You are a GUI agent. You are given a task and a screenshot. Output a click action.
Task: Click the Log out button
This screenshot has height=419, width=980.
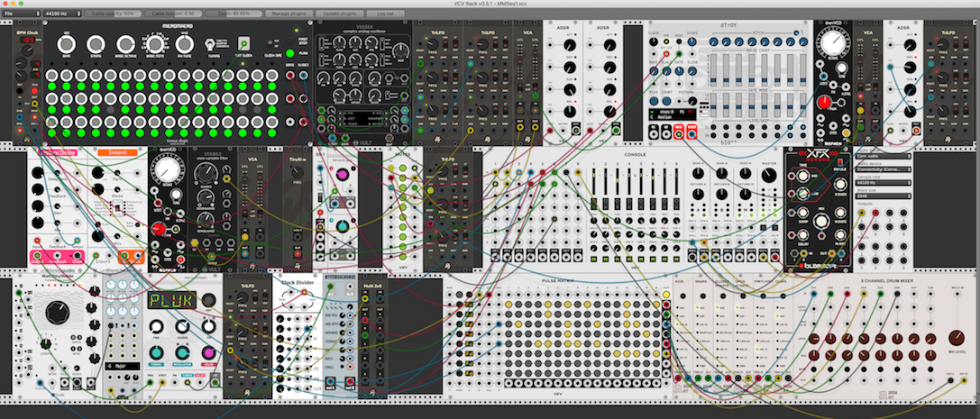[386, 14]
